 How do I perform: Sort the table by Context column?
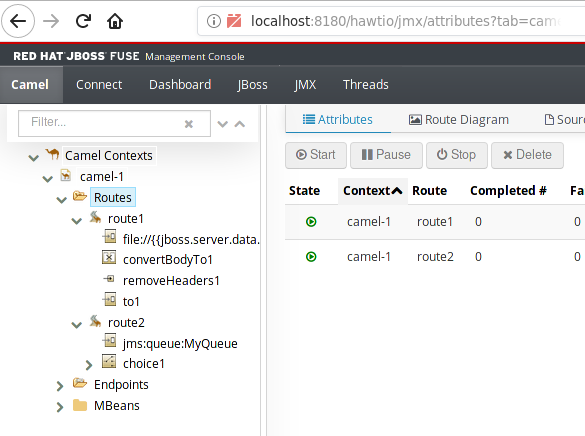coord(373,191)
